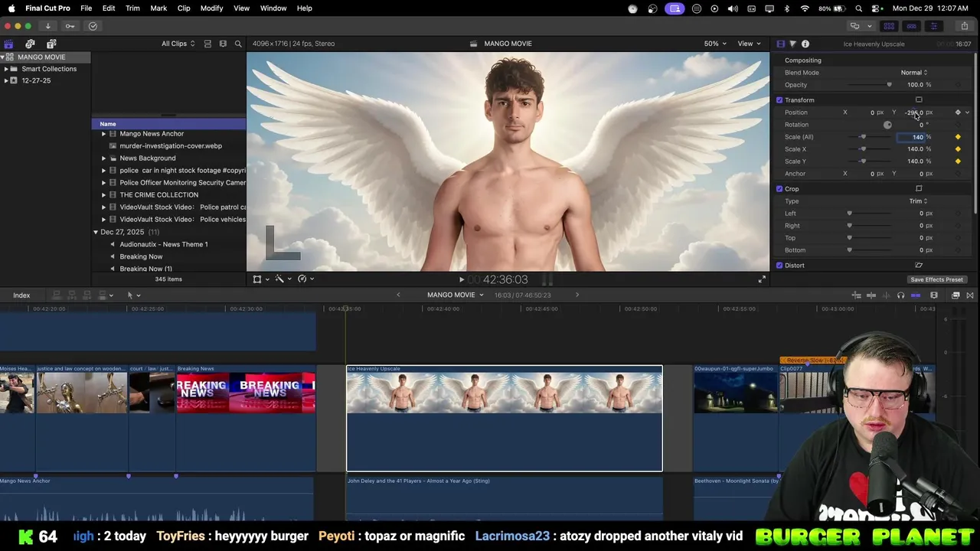This screenshot has width=980, height=551.
Task: Toggle the Transform checkbox
Action: (779, 100)
